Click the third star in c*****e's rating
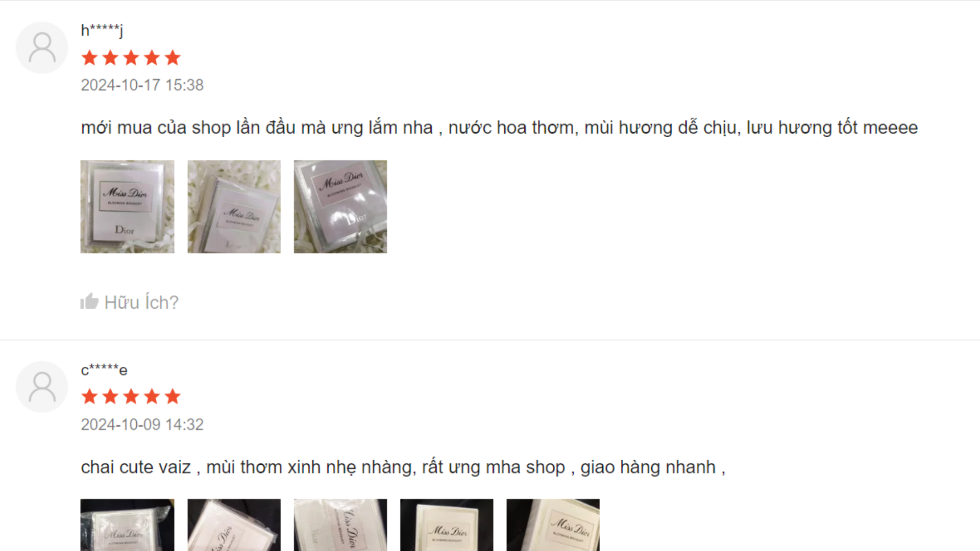 131,396
